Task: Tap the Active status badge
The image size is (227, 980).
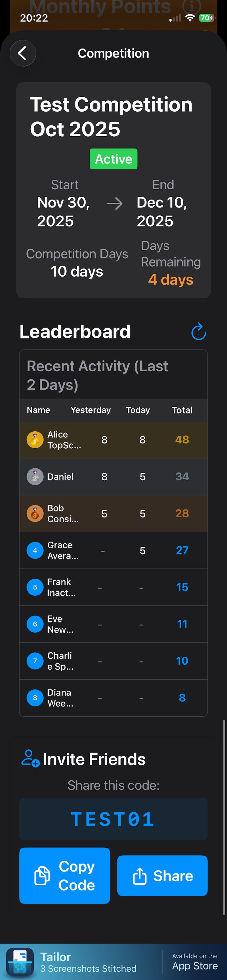Action: coord(113,159)
